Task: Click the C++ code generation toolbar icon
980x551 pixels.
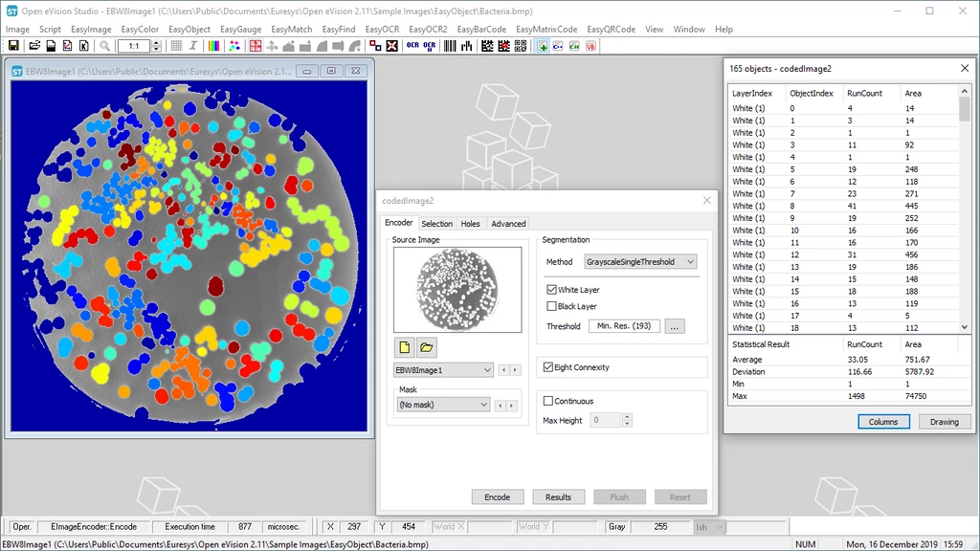Action: pyautogui.click(x=558, y=46)
